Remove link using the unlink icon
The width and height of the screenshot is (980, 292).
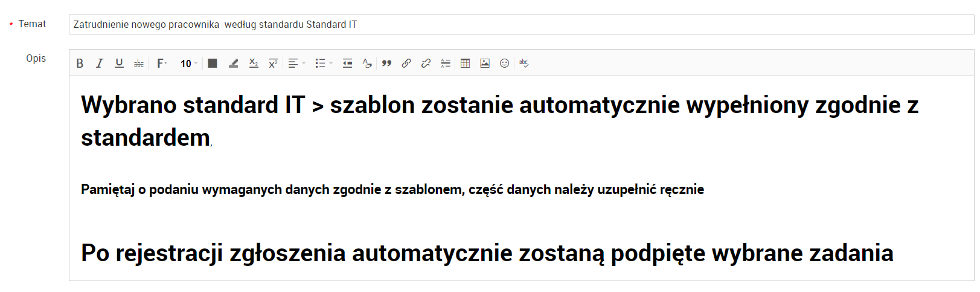(x=426, y=63)
